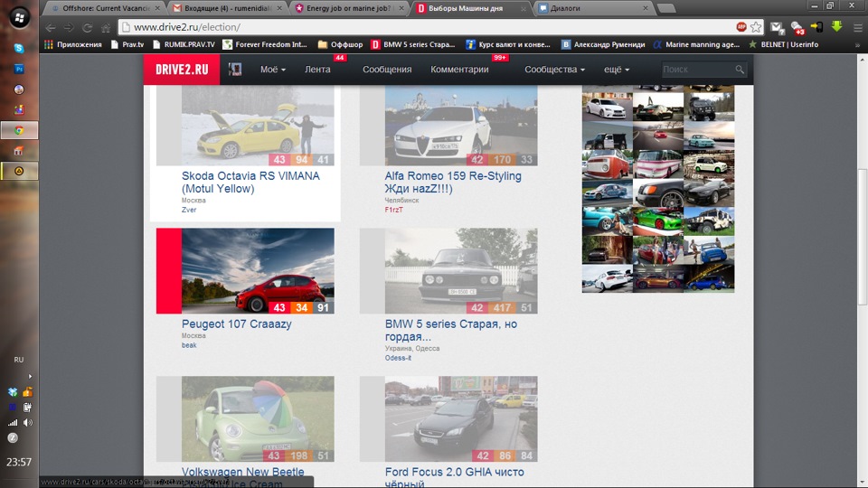Launch Skype from the taskbar

[19, 48]
